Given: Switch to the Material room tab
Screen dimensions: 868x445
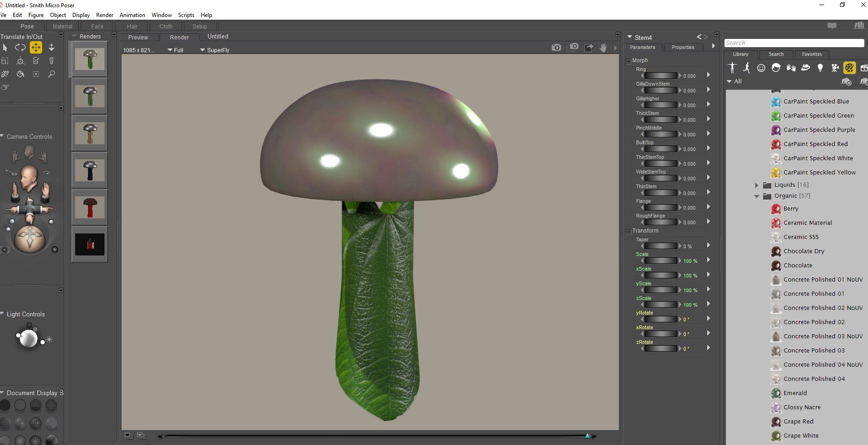Looking at the screenshot, I should pyautogui.click(x=62, y=27).
